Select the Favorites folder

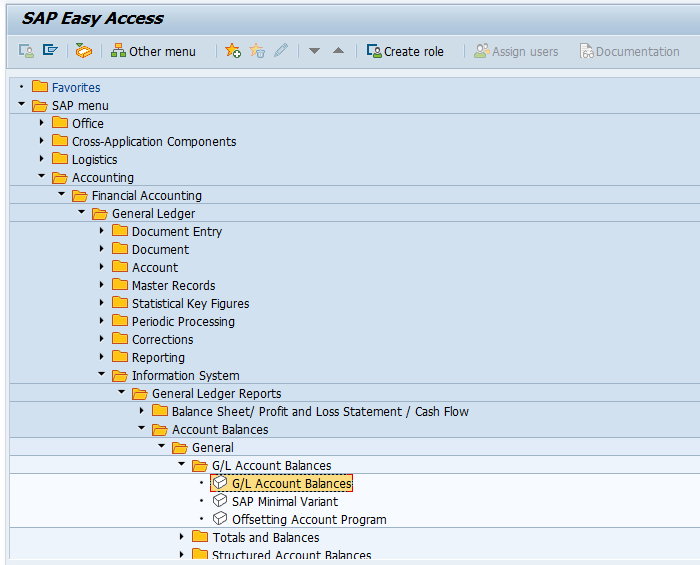[x=67, y=87]
